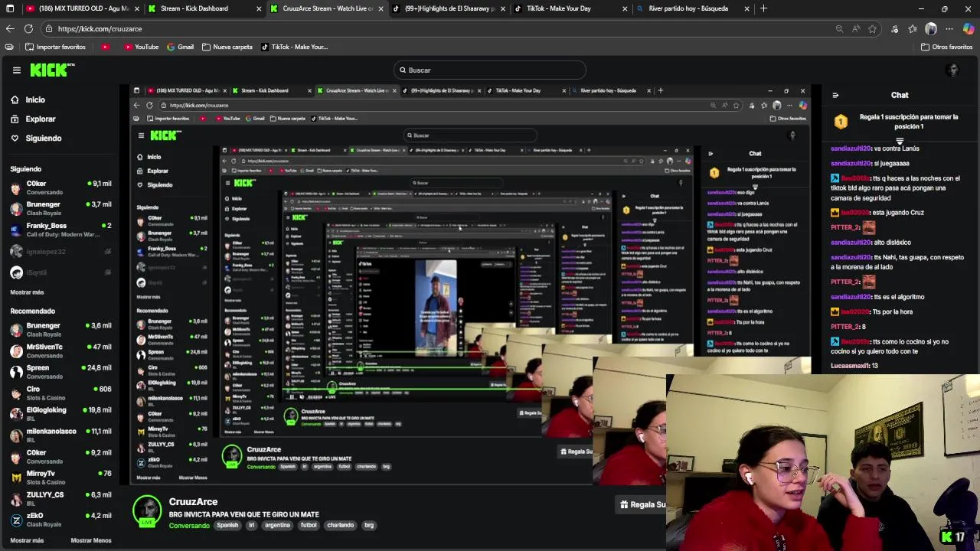
Task: Open Ciro Slots & Casino channel
Action: pyautogui.click(x=60, y=393)
